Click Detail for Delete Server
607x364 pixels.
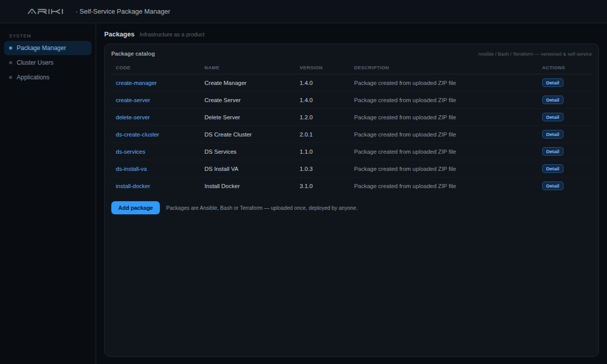pyautogui.click(x=552, y=117)
